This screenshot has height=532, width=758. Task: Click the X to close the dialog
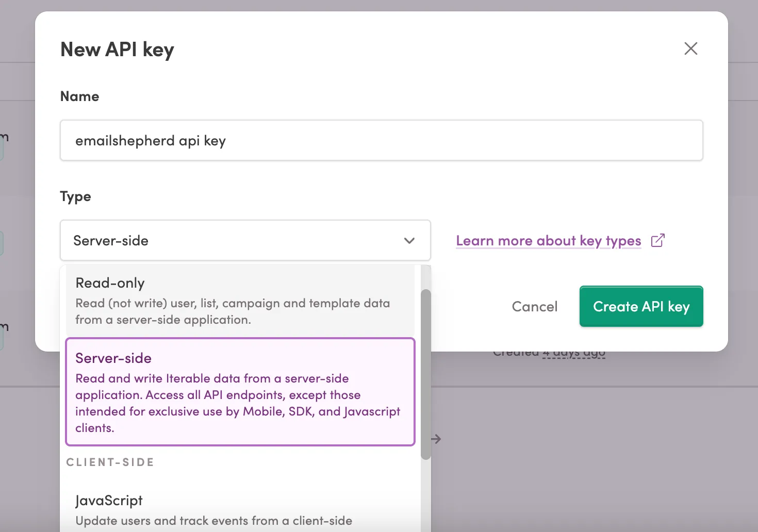pyautogui.click(x=690, y=48)
